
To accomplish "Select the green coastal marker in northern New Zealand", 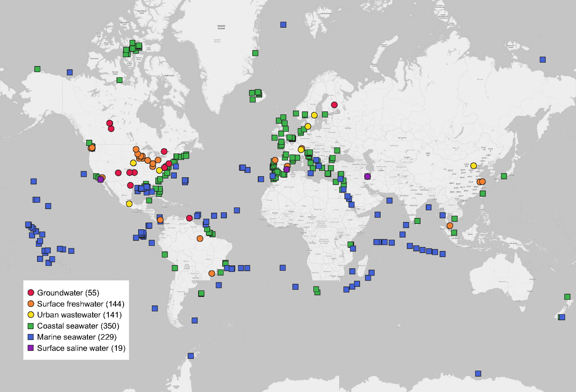I will click(x=567, y=297).
